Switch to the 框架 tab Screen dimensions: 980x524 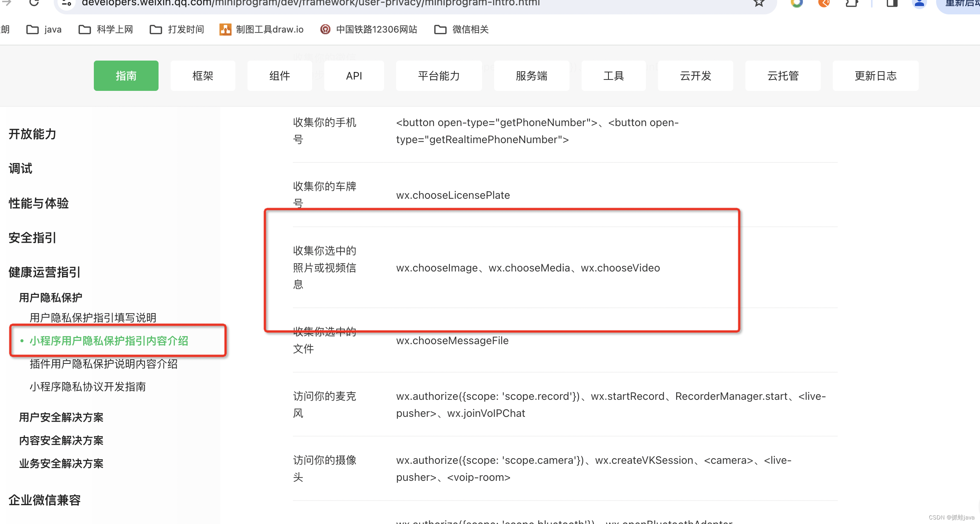coord(203,76)
